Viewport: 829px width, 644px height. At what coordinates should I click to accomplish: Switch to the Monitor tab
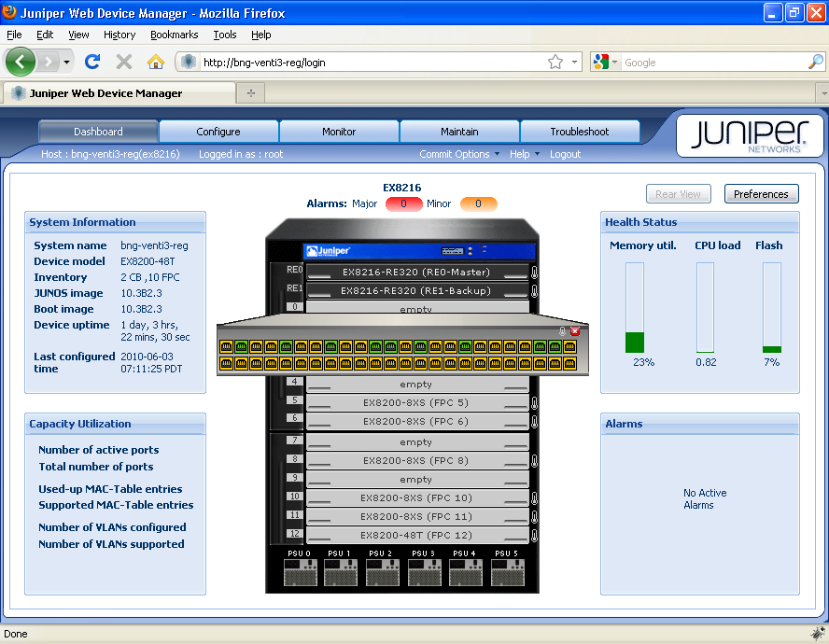[x=339, y=131]
